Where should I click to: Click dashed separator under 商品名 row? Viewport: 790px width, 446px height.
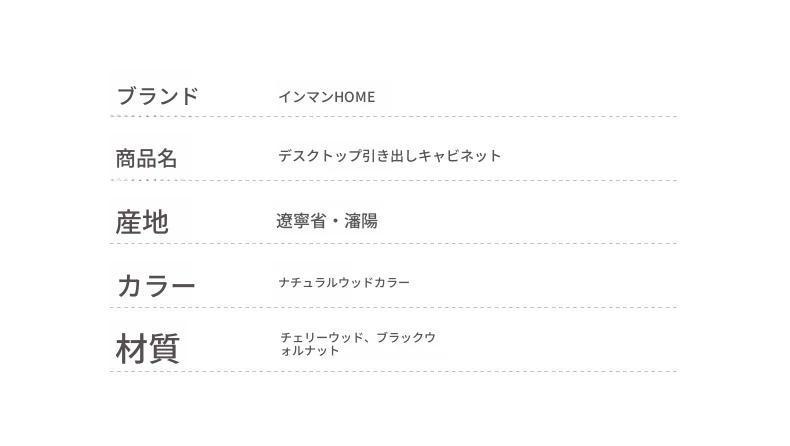click(x=393, y=180)
